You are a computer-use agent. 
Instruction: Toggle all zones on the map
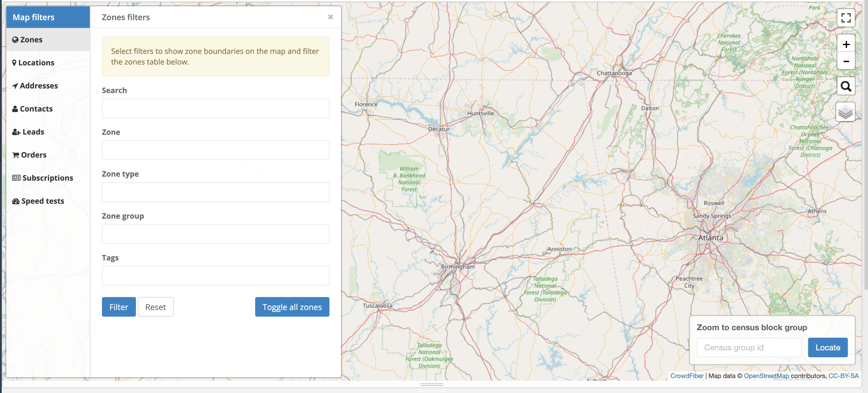click(292, 307)
